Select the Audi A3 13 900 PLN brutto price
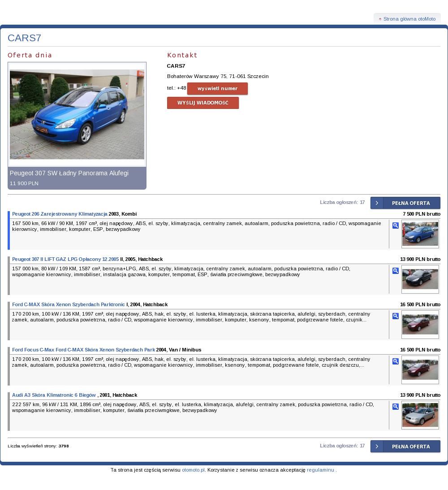 [x=420, y=395]
